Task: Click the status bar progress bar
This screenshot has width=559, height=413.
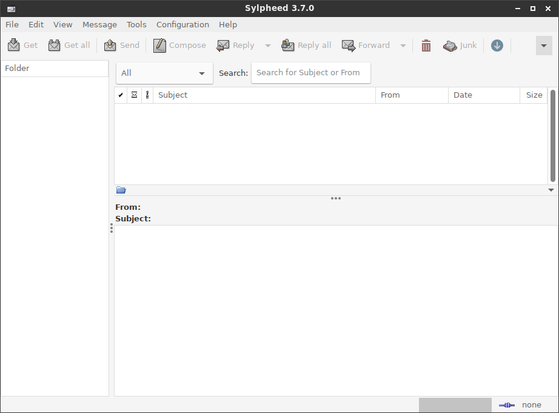Action: pos(455,405)
